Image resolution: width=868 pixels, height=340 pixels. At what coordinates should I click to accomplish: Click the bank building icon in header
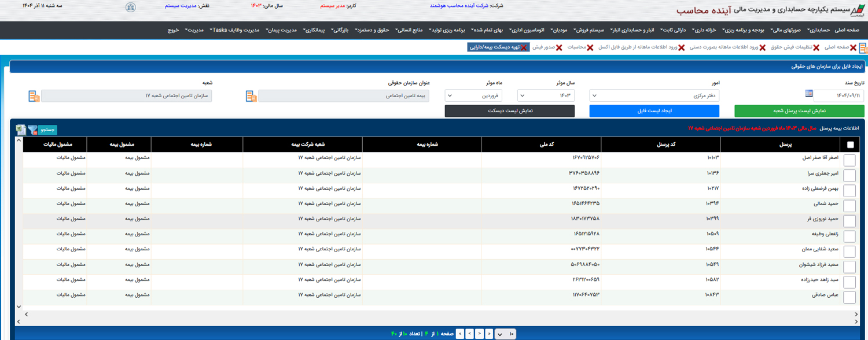click(131, 8)
